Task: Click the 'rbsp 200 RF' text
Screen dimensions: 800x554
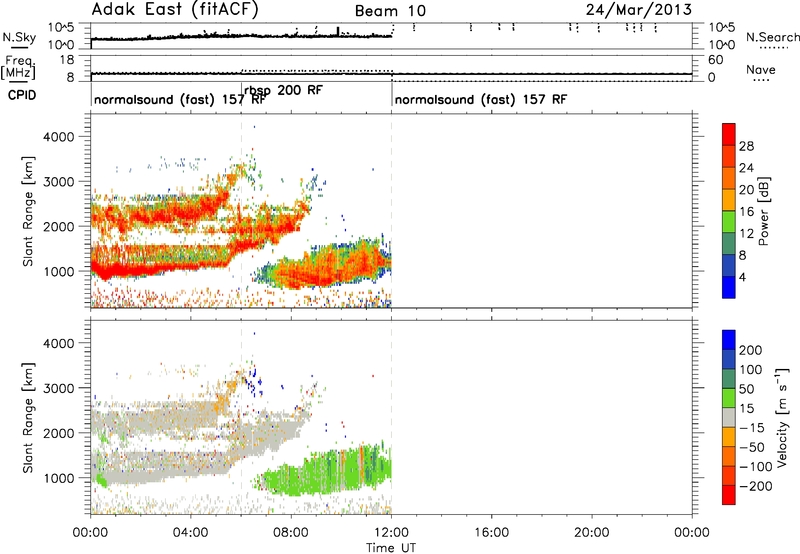Action: [x=284, y=90]
